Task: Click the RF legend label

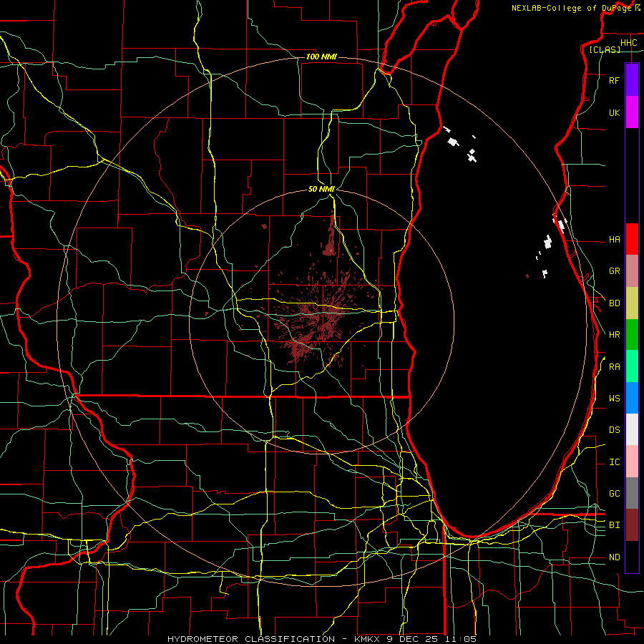Action: point(614,80)
